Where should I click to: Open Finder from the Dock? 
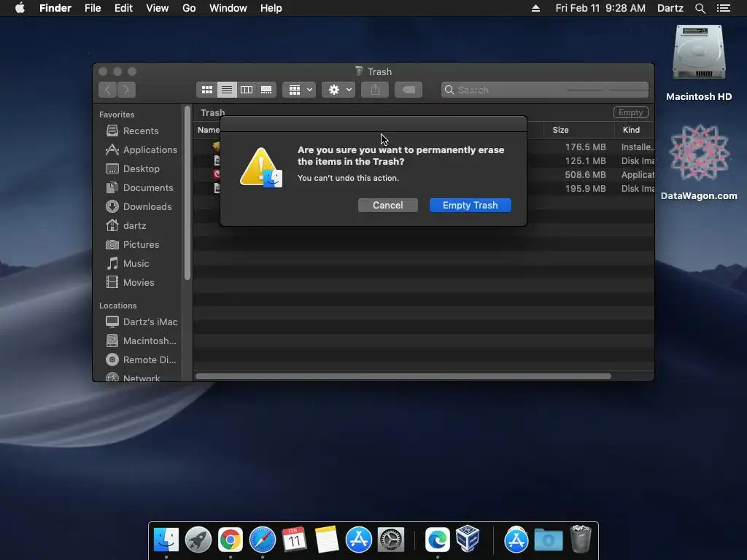click(x=166, y=540)
